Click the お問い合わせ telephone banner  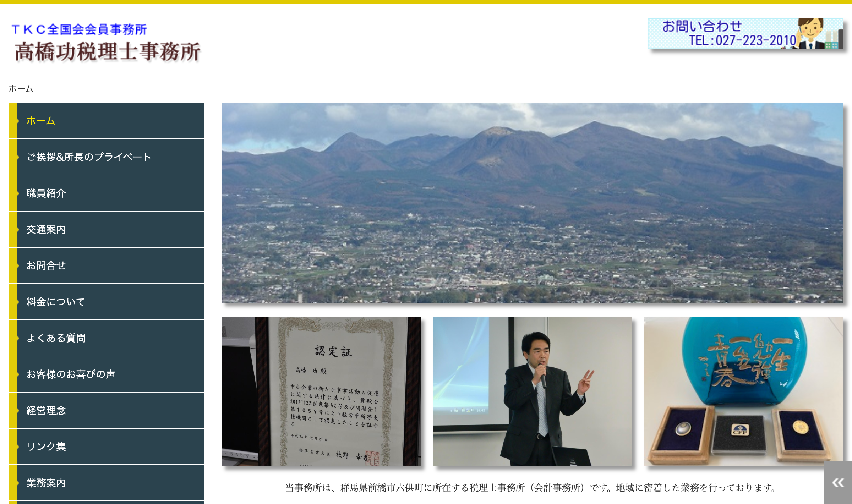pos(745,34)
